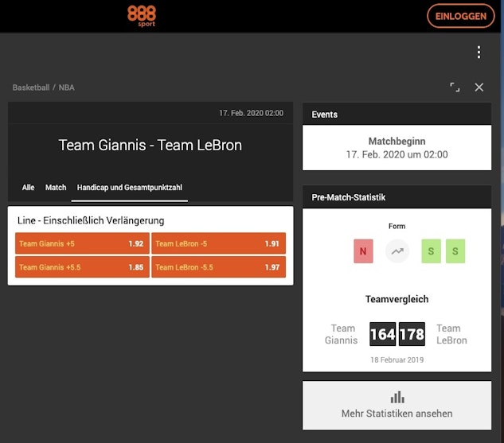Screen dimensions: 504x443
Task: Click the 18 Februar 2019 date
Action: (397, 359)
